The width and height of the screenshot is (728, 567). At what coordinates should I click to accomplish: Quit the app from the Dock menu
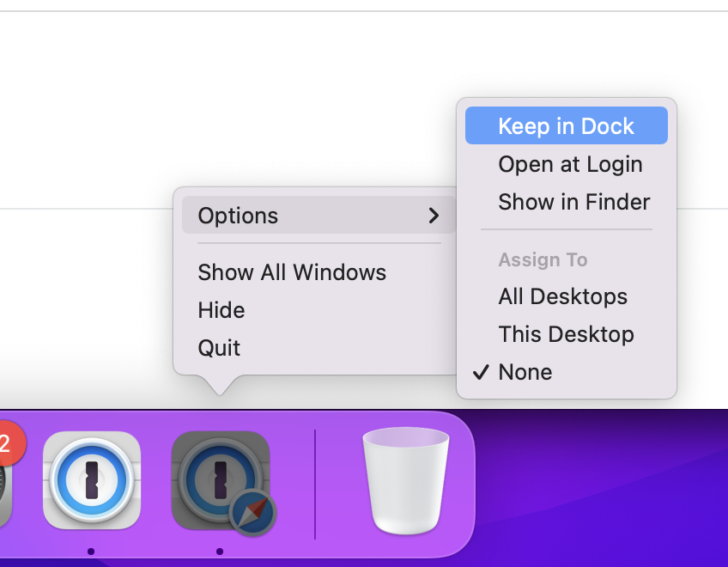click(219, 348)
